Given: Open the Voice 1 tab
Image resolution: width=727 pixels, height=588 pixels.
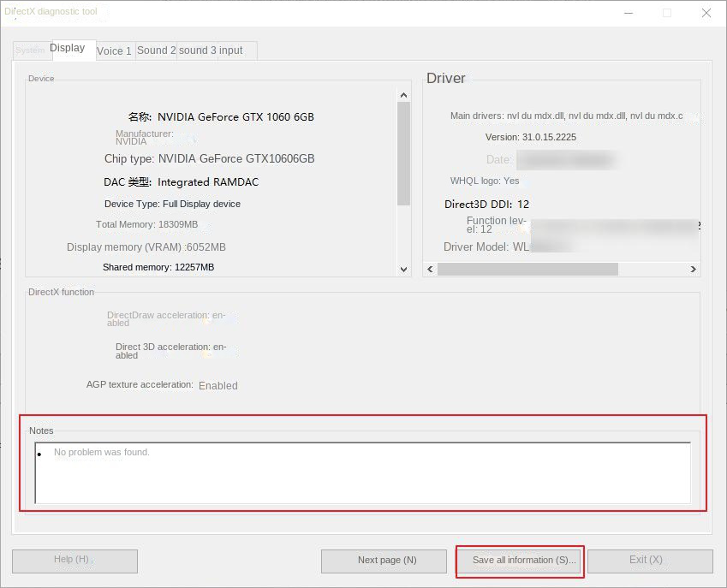Looking at the screenshot, I should (114, 50).
